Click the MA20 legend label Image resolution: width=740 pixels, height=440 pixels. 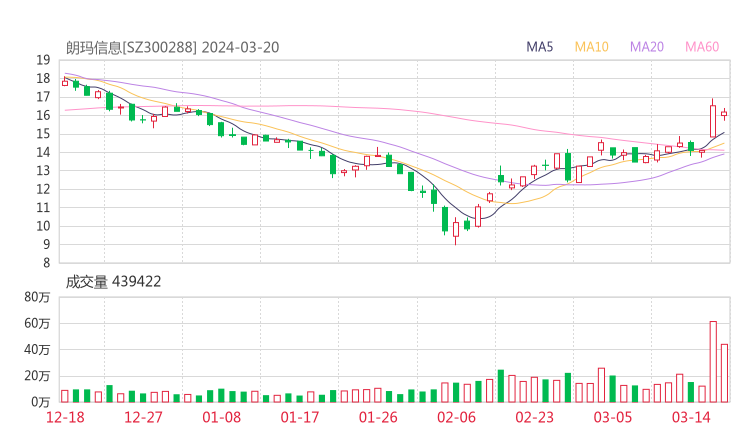click(x=647, y=47)
